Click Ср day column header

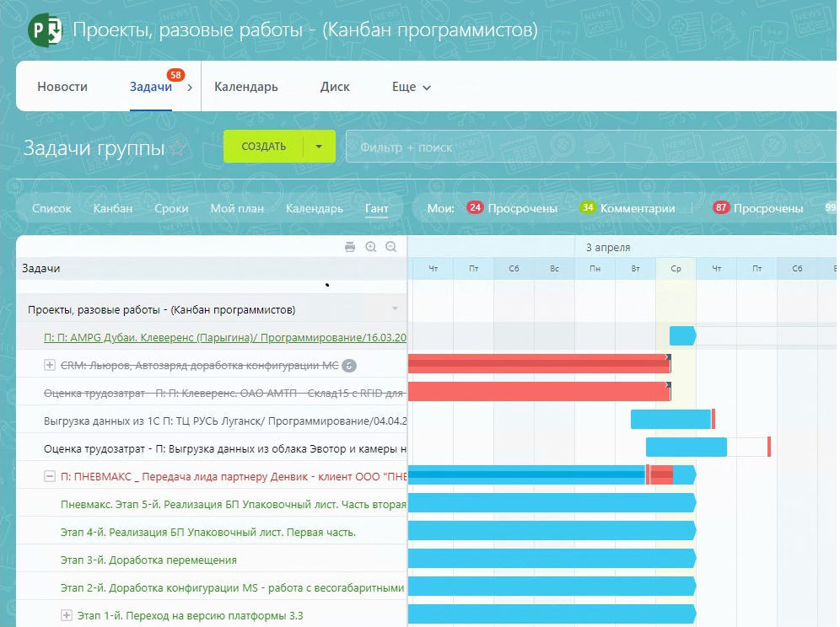tap(676, 268)
